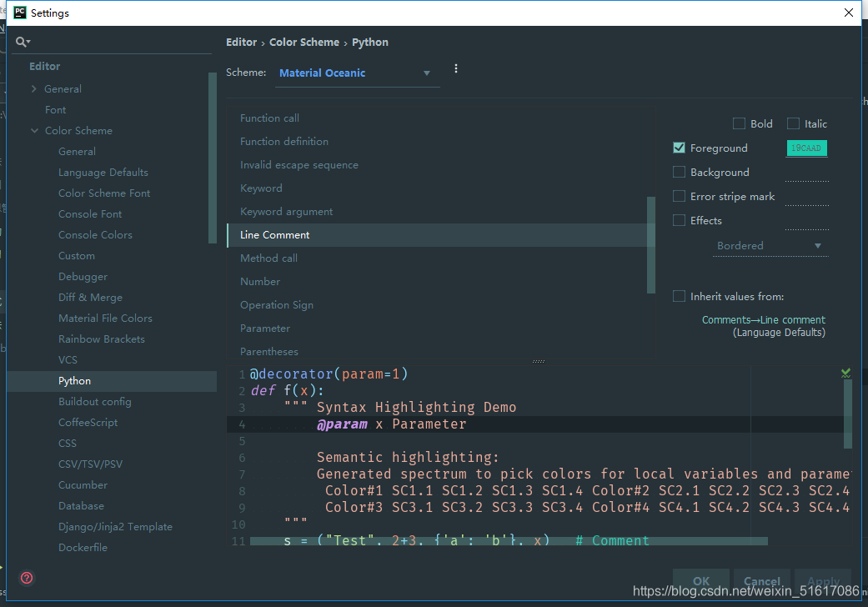Open Django/Jinja2 Template settings
Viewport: 868px width, 607px height.
click(115, 527)
